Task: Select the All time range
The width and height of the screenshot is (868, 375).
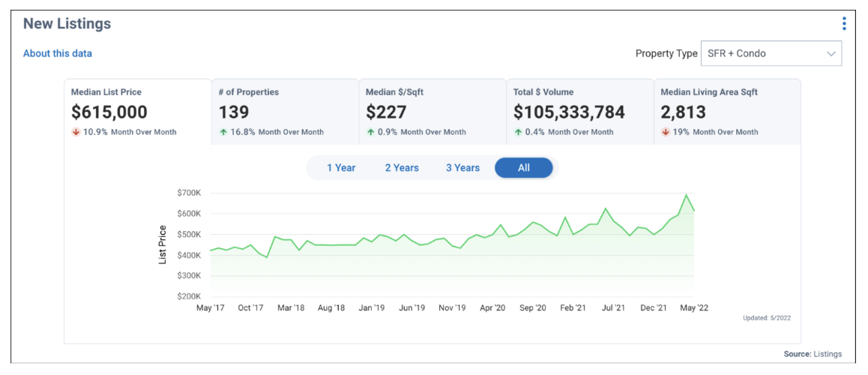Action: [524, 168]
